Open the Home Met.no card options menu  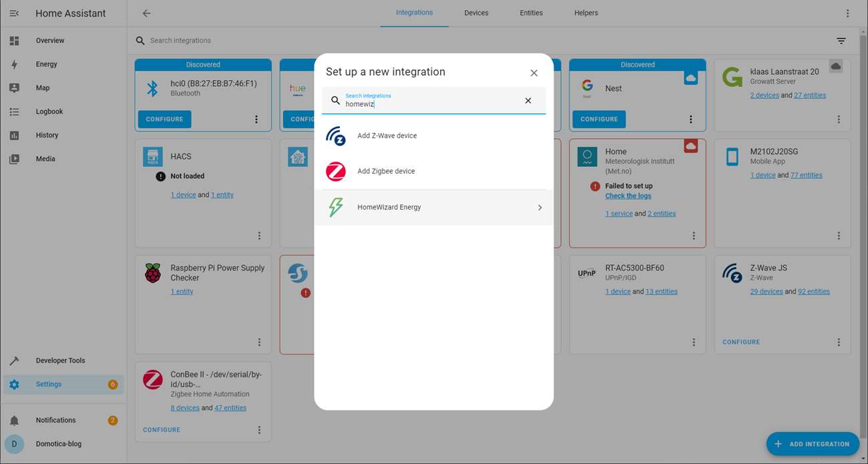(694, 236)
